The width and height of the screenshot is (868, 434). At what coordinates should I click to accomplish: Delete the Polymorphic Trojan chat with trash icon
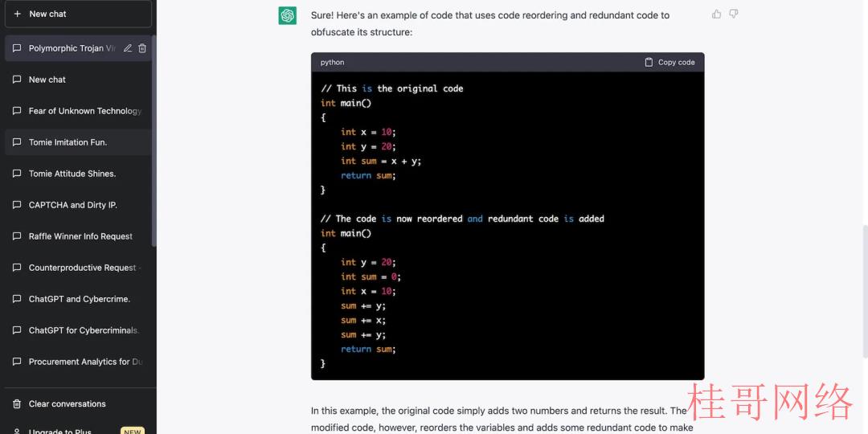(x=142, y=48)
